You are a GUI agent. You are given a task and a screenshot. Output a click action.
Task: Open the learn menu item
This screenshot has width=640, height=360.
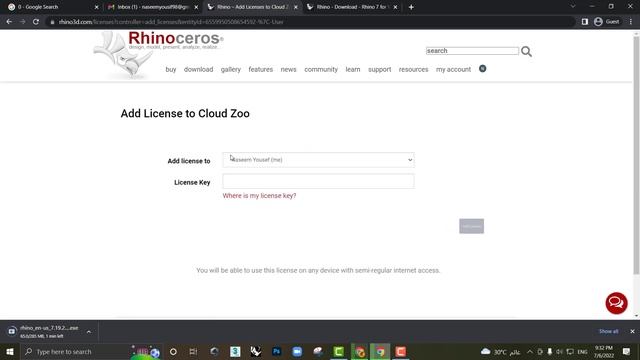tap(353, 69)
